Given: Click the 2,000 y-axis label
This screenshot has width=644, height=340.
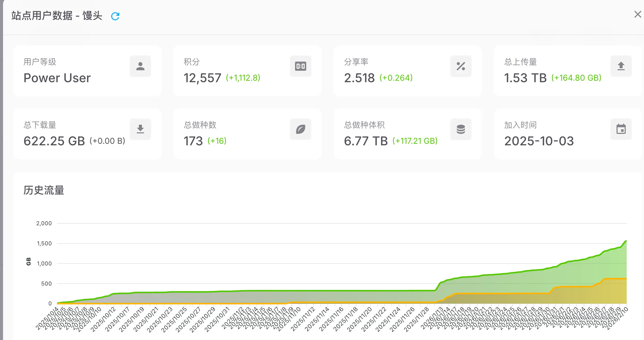Looking at the screenshot, I should (x=44, y=223).
